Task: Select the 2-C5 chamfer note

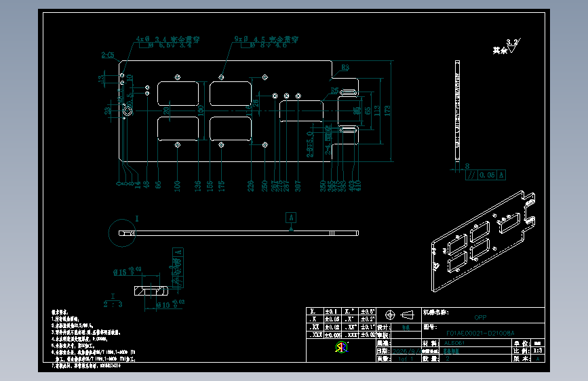Action: point(108,55)
